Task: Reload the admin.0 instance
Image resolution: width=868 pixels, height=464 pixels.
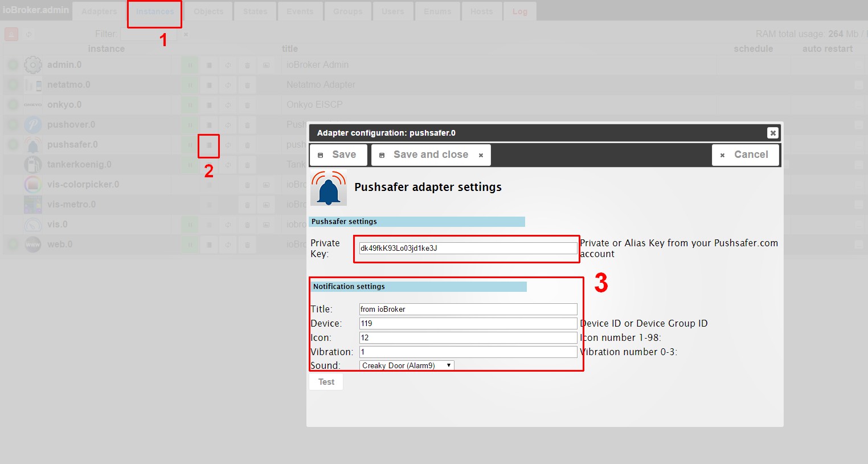Action: click(228, 66)
